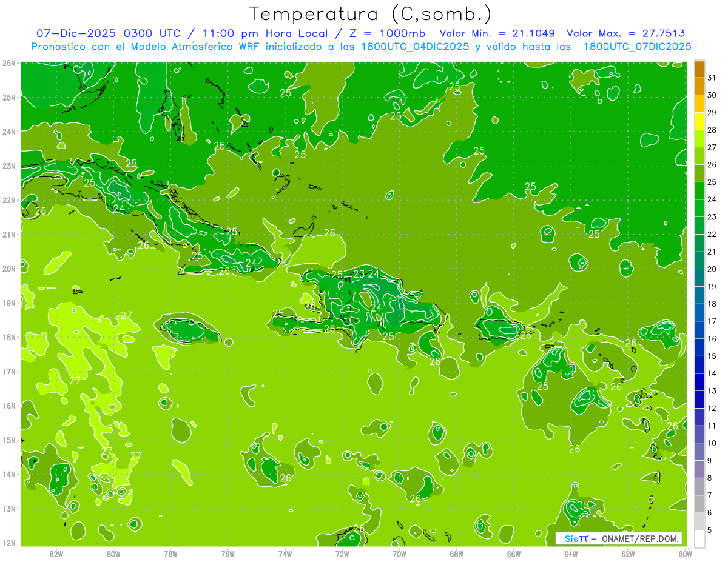Click the '17N' latitude axis label

pos(8,371)
